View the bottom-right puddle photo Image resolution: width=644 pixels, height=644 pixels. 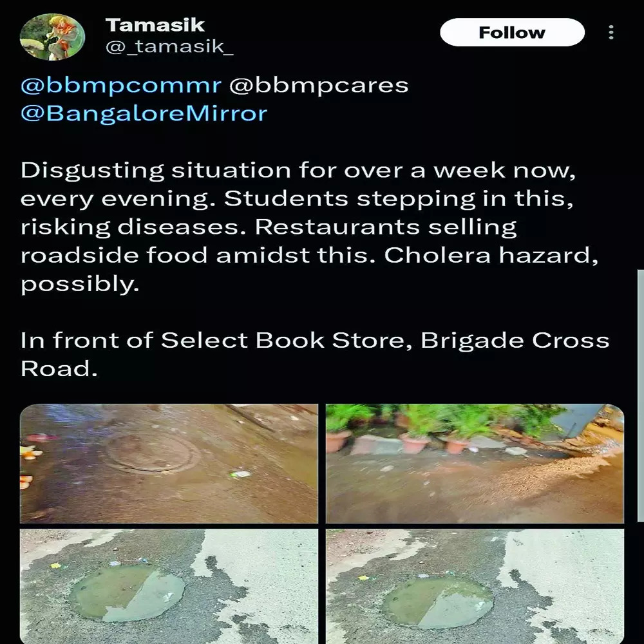475,586
